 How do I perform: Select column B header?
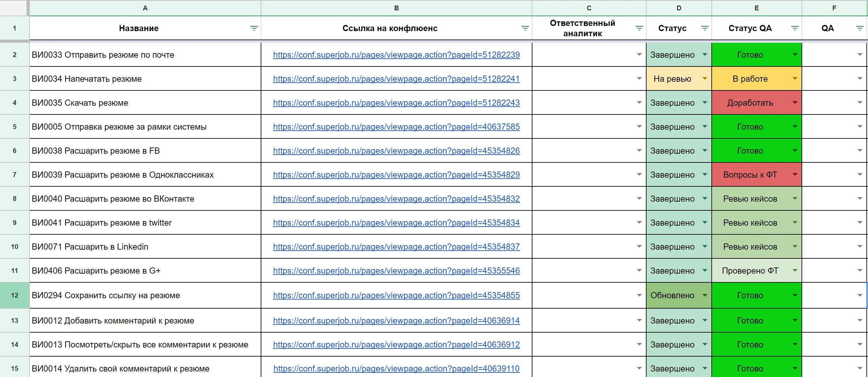pyautogui.click(x=397, y=8)
